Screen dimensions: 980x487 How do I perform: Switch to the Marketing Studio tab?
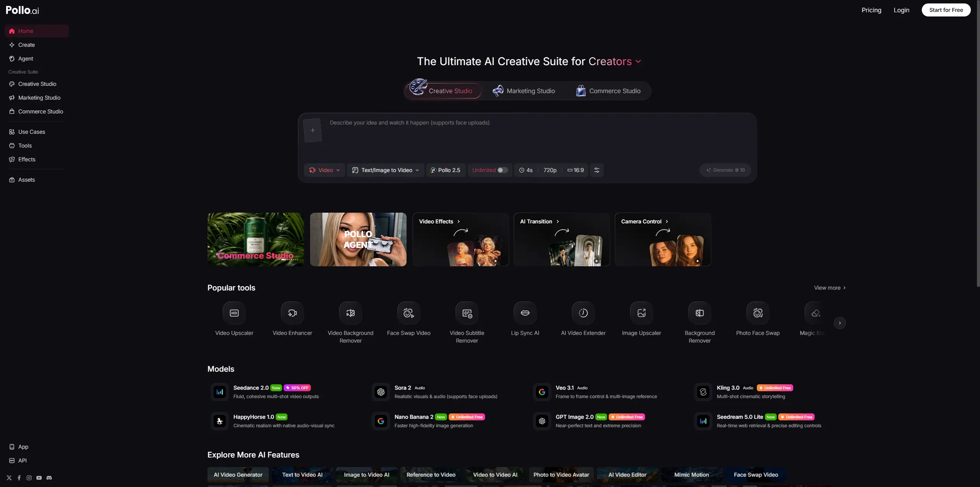524,91
